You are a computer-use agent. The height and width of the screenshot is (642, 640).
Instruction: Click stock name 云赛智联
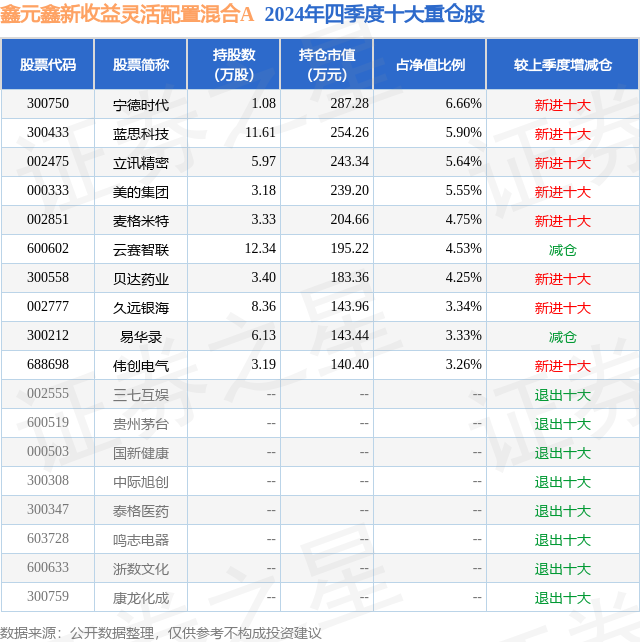click(141, 251)
